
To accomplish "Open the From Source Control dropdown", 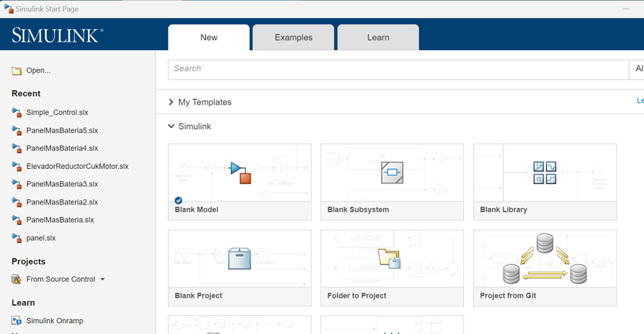I will [x=103, y=279].
